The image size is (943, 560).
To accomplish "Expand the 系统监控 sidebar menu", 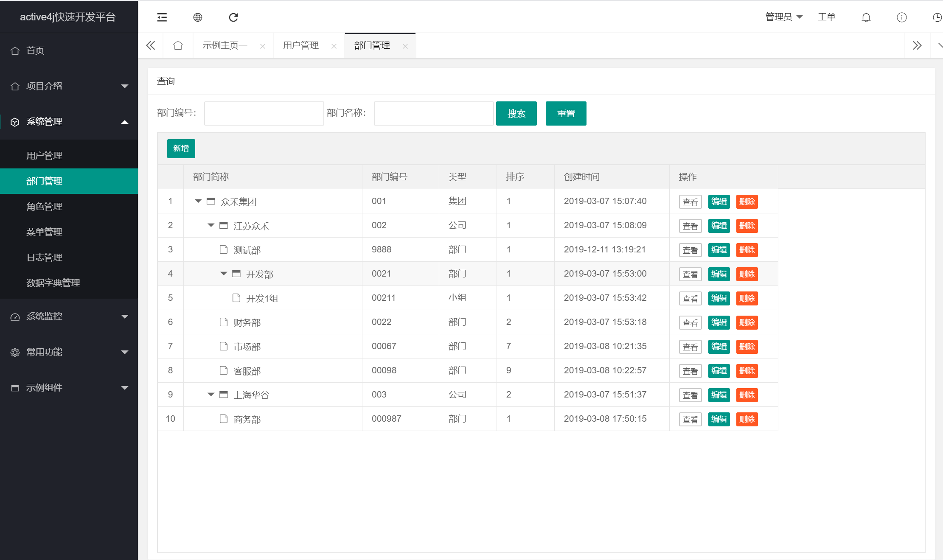I will point(125,316).
